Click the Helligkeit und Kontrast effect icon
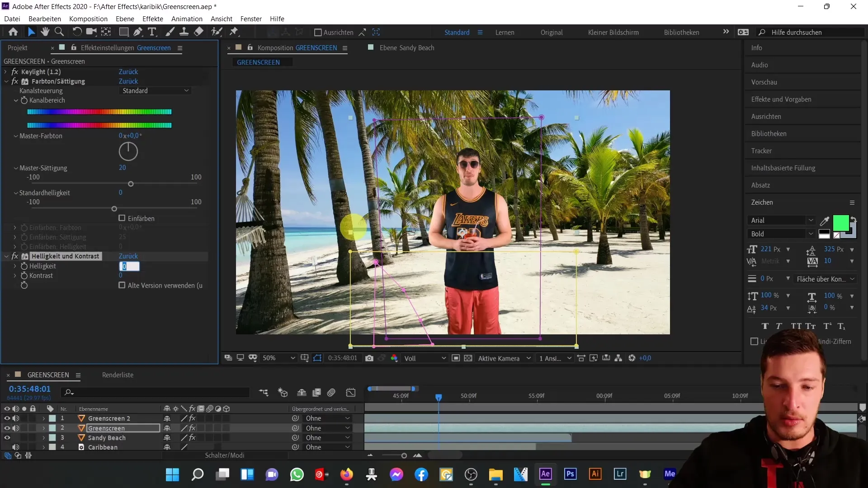Image resolution: width=868 pixels, height=488 pixels. [x=25, y=256]
